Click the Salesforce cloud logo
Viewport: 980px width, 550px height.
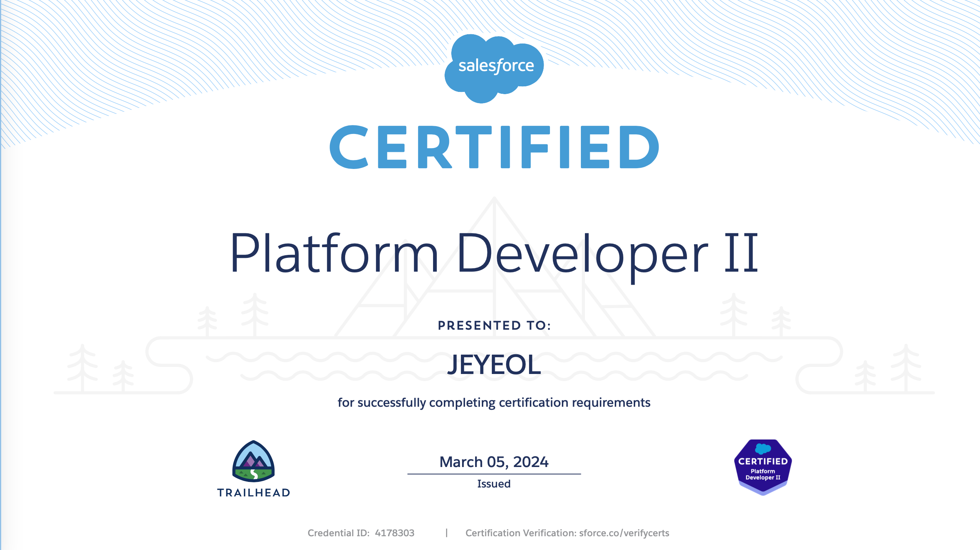click(x=494, y=68)
